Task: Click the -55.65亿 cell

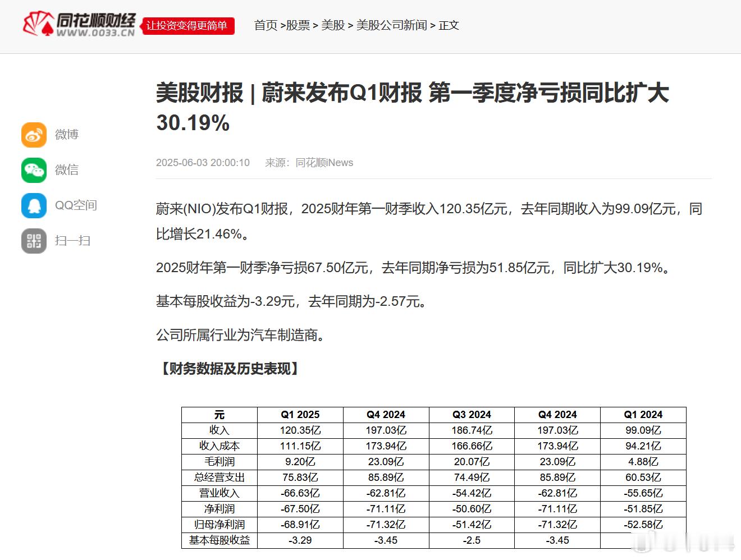Action: click(643, 493)
